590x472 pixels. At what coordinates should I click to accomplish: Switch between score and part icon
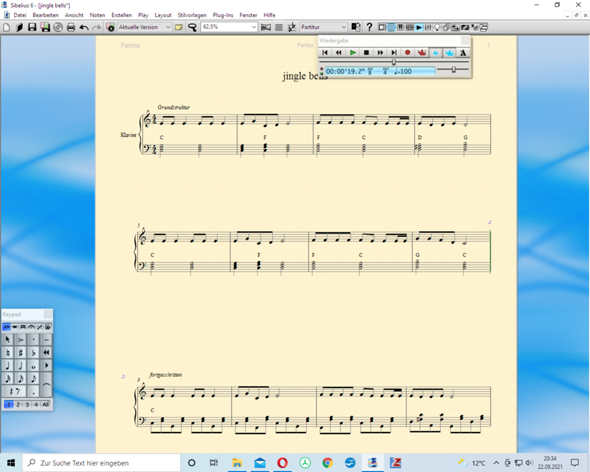[x=356, y=27]
